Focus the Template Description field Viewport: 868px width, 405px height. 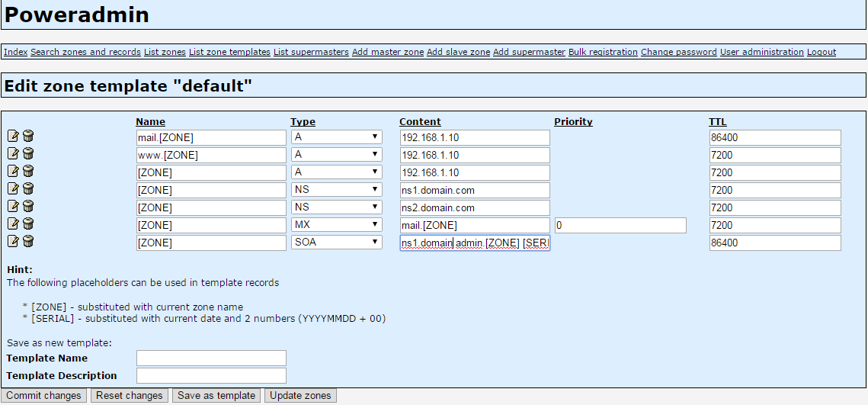click(211, 376)
